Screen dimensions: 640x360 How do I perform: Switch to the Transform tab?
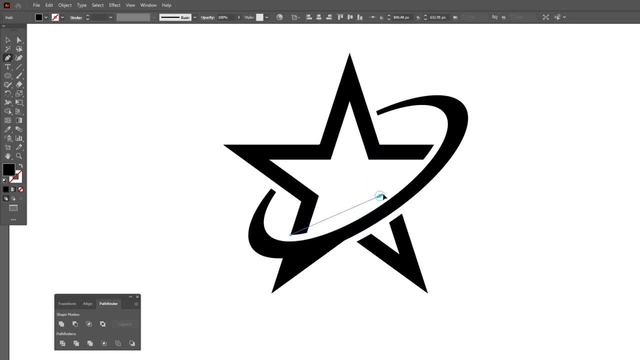(x=67, y=304)
